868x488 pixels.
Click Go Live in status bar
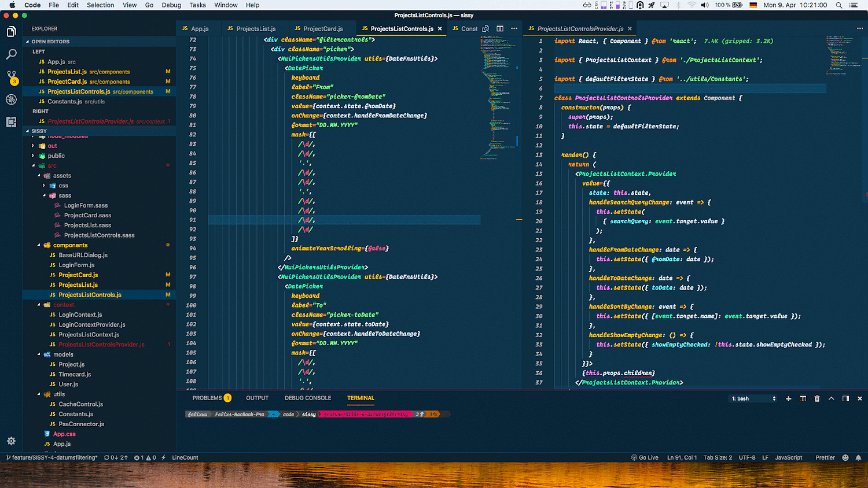[645, 457]
